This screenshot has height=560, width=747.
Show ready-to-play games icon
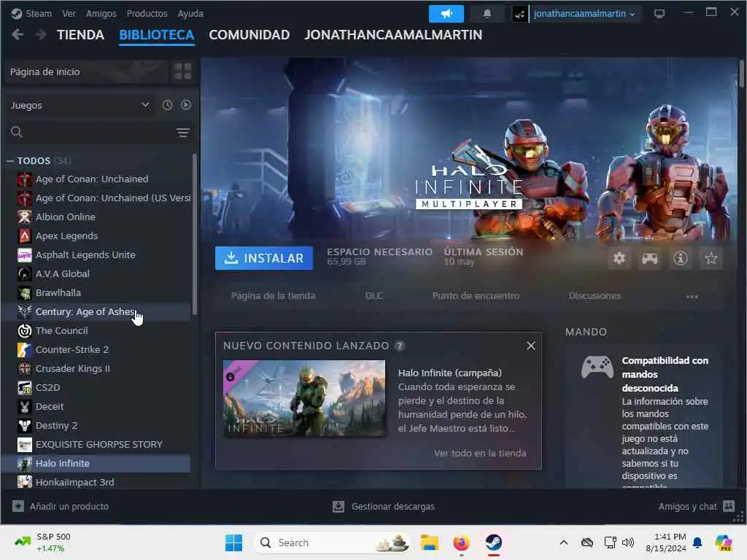(186, 105)
